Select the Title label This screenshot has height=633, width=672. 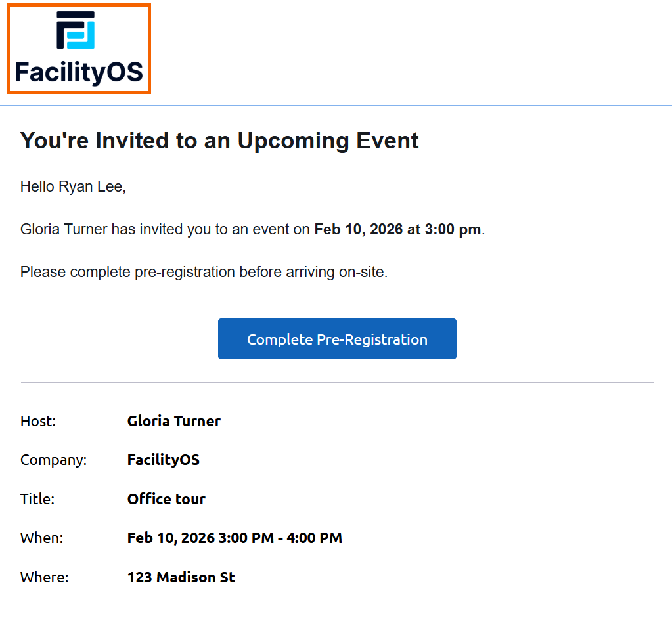37,499
